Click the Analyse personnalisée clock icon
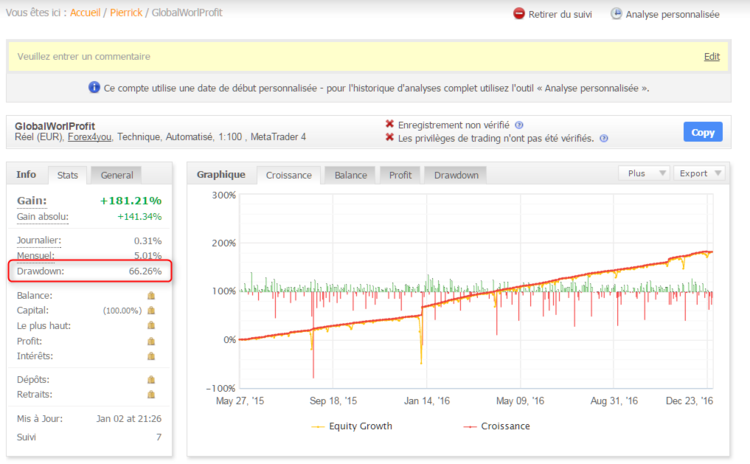The width and height of the screenshot is (750, 464). pos(617,14)
